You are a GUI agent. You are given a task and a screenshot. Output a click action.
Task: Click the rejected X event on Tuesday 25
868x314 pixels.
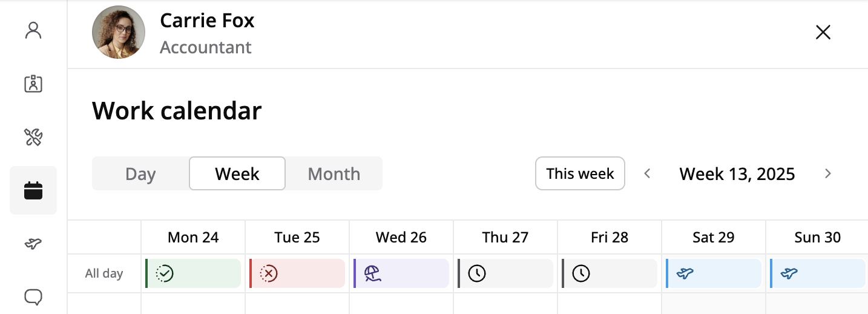point(298,273)
